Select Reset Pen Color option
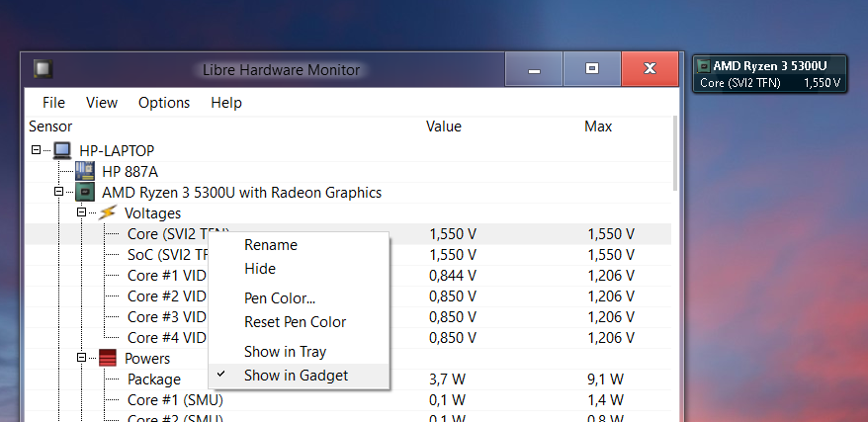The width and height of the screenshot is (868, 422). [x=299, y=322]
